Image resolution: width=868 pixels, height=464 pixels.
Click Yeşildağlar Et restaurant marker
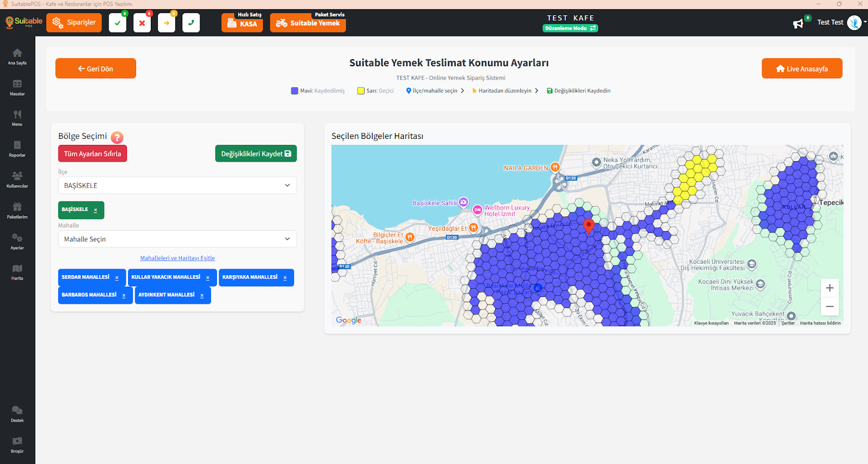click(x=474, y=228)
